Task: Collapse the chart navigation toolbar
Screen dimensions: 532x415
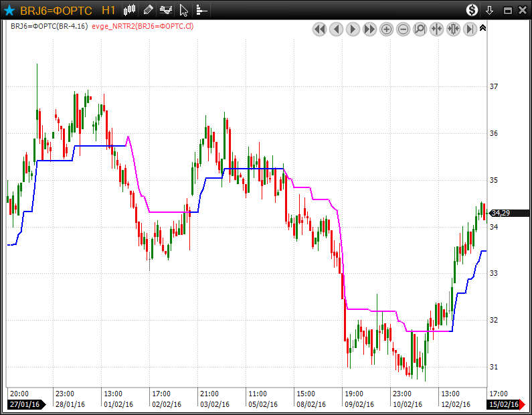Action: pyautogui.click(x=483, y=28)
